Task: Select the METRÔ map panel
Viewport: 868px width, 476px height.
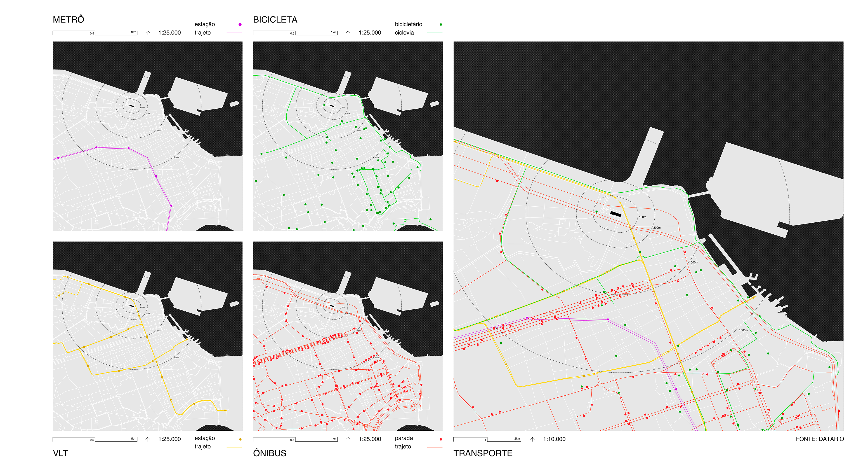Action: (x=148, y=136)
